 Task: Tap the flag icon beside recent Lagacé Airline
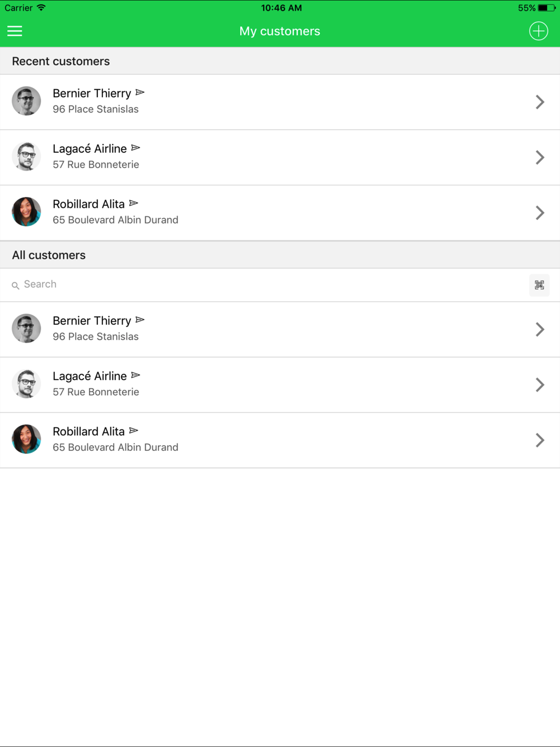tap(136, 148)
